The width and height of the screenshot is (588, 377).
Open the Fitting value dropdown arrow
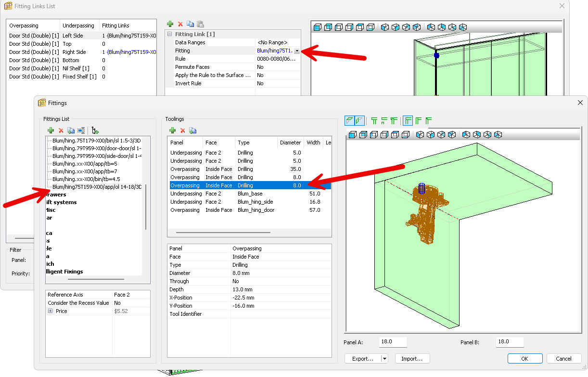[297, 51]
